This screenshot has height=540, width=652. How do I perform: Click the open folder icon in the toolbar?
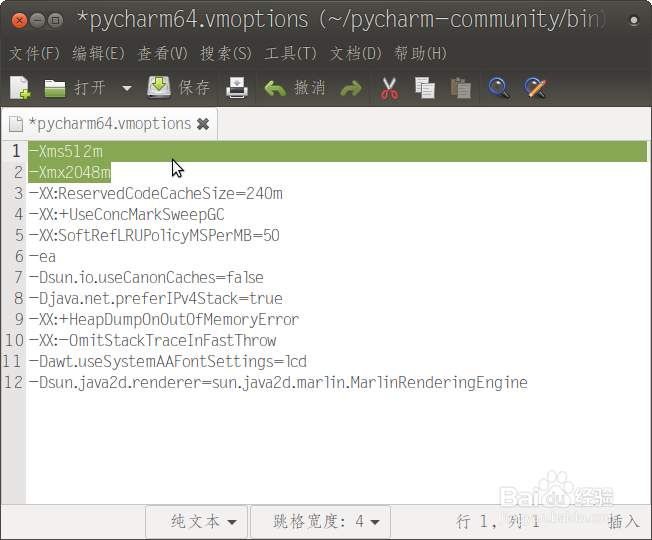pos(54,88)
